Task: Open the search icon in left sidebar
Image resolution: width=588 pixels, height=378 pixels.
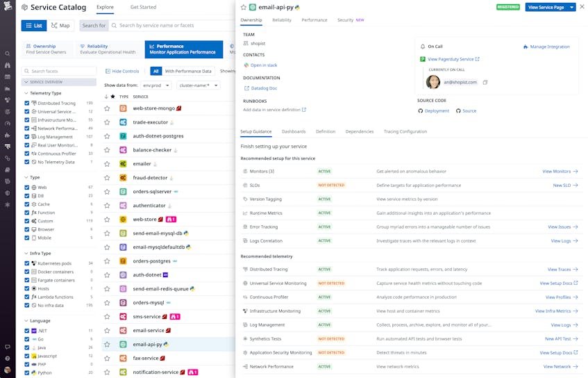Action: click(8, 54)
